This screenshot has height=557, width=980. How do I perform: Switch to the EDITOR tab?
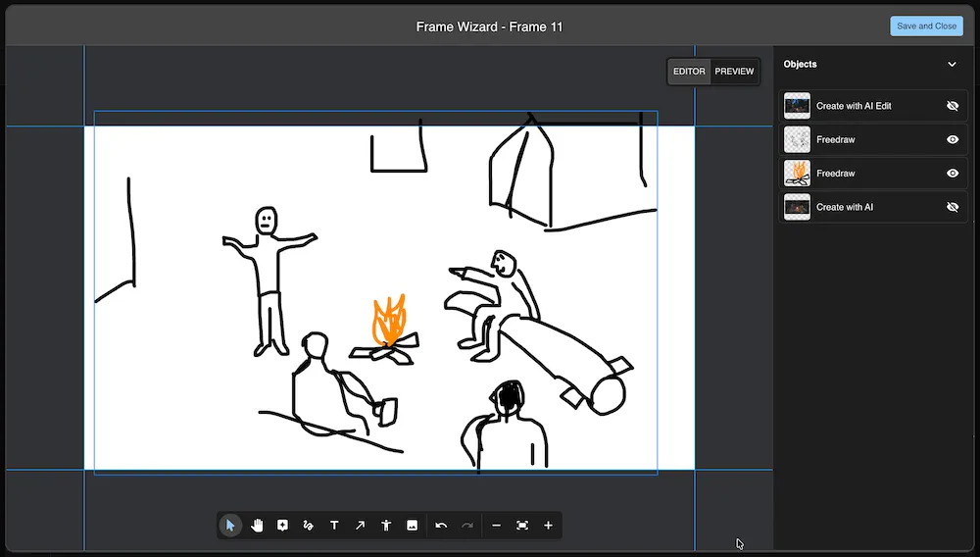[689, 72]
